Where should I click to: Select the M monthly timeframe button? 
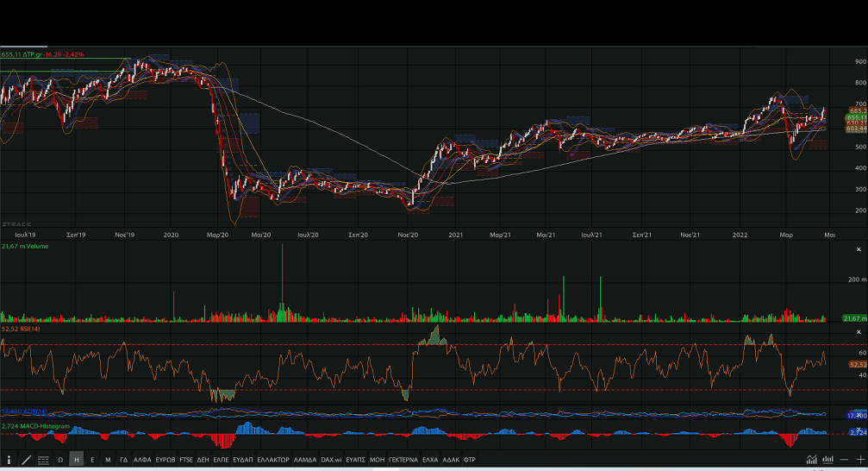coord(108,460)
